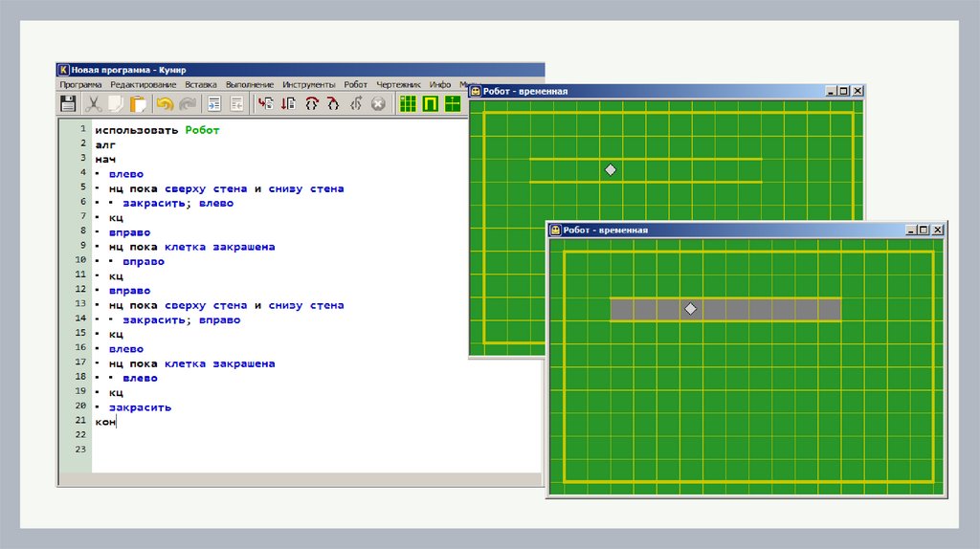Click the 'Новая программа - Кумир' title bar
980x549 pixels.
(x=301, y=70)
